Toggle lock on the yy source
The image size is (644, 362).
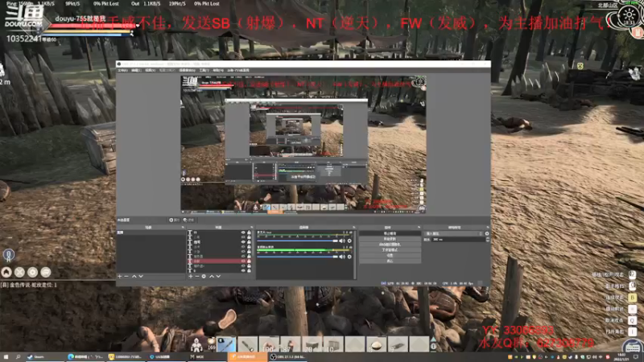pyautogui.click(x=249, y=232)
